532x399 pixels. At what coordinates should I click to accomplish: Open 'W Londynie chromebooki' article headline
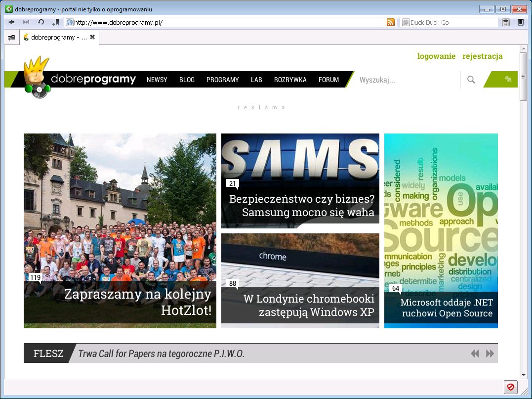[x=309, y=305]
